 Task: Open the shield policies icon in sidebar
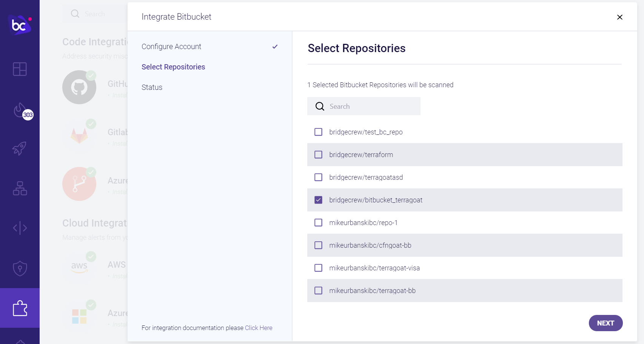point(20,268)
